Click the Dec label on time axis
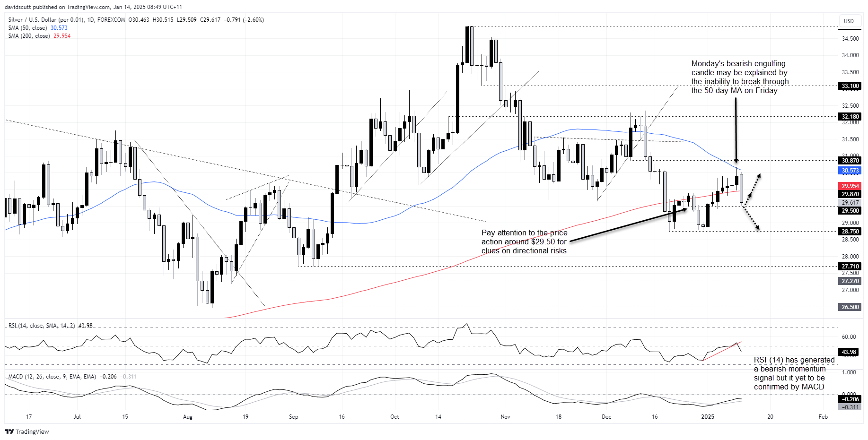This screenshot has width=868, height=440. 606,417
